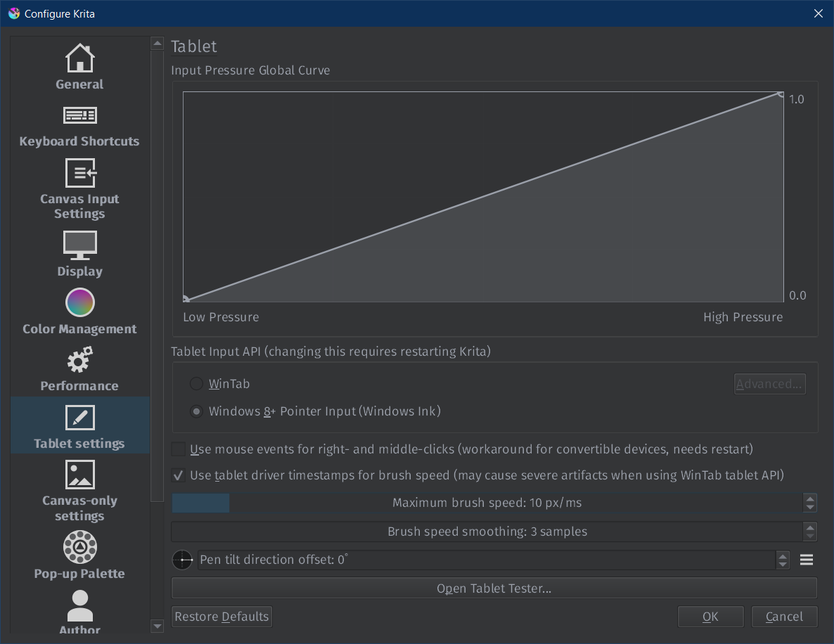Click the Open Tablet Tester button
The image size is (834, 644).
tap(494, 588)
